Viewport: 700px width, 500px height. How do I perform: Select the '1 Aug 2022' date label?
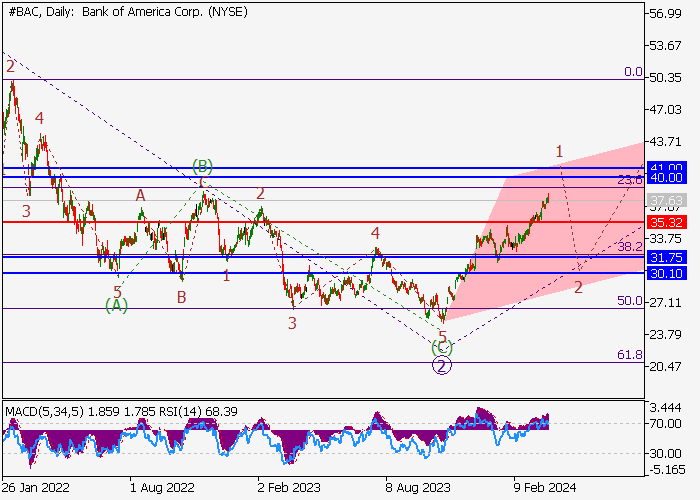162,488
